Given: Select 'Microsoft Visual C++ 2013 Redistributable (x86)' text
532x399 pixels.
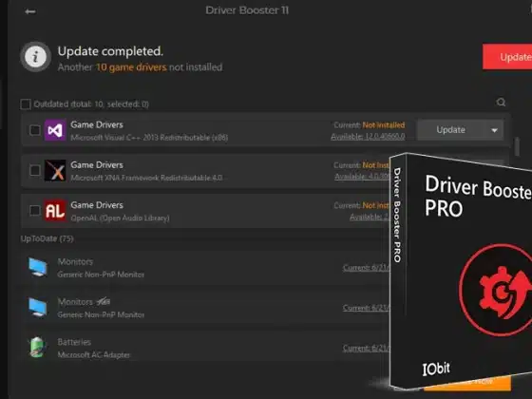Looking at the screenshot, I should [x=149, y=138].
